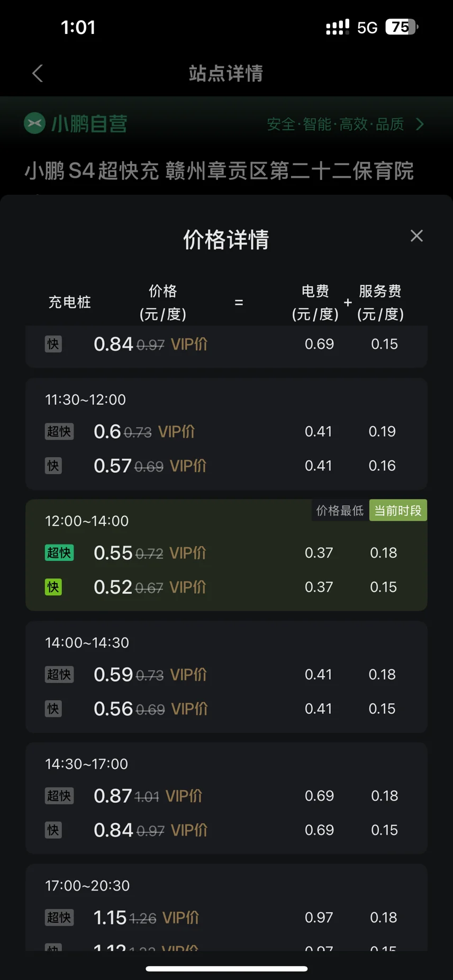Tap the 超快 badge in 11:30~12:00 slot

59,432
